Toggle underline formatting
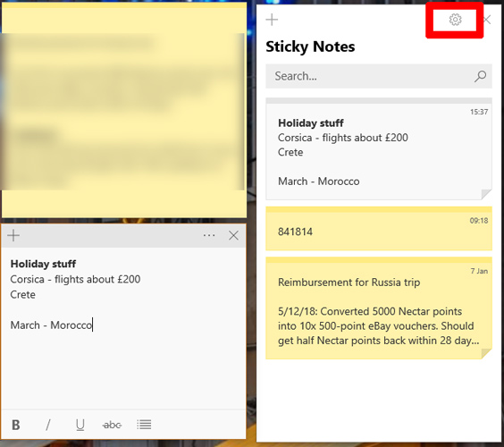504x447 pixels. [x=80, y=425]
